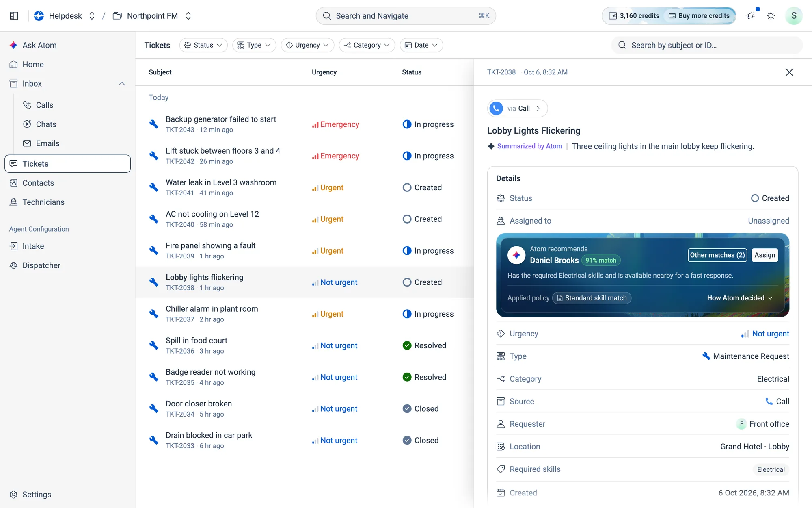Click Buy more credits

(699, 16)
